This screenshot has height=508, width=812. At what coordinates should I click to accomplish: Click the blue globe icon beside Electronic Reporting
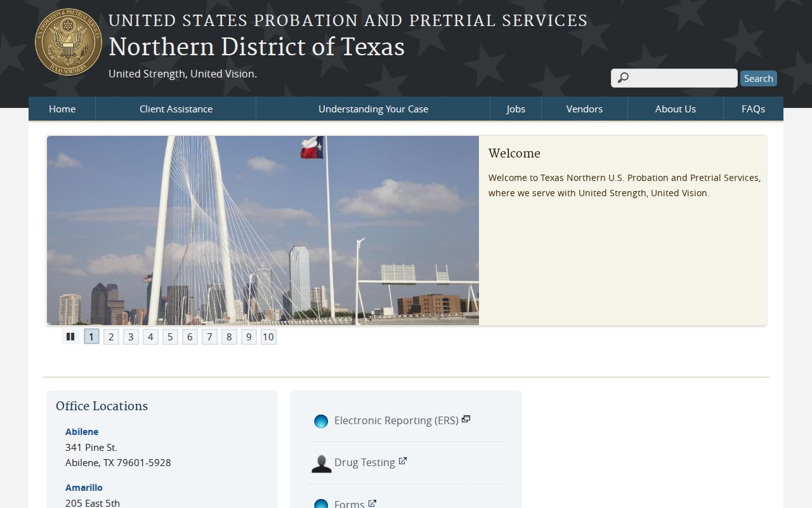click(321, 421)
